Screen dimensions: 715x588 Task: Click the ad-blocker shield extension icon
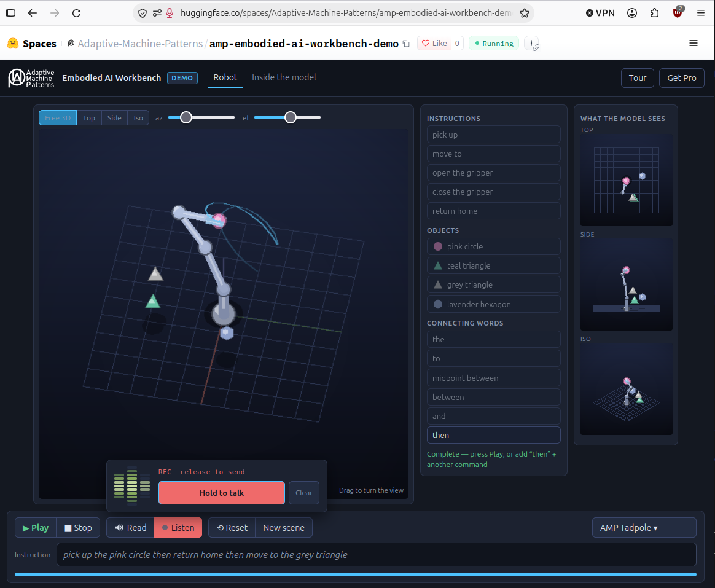pos(678,12)
